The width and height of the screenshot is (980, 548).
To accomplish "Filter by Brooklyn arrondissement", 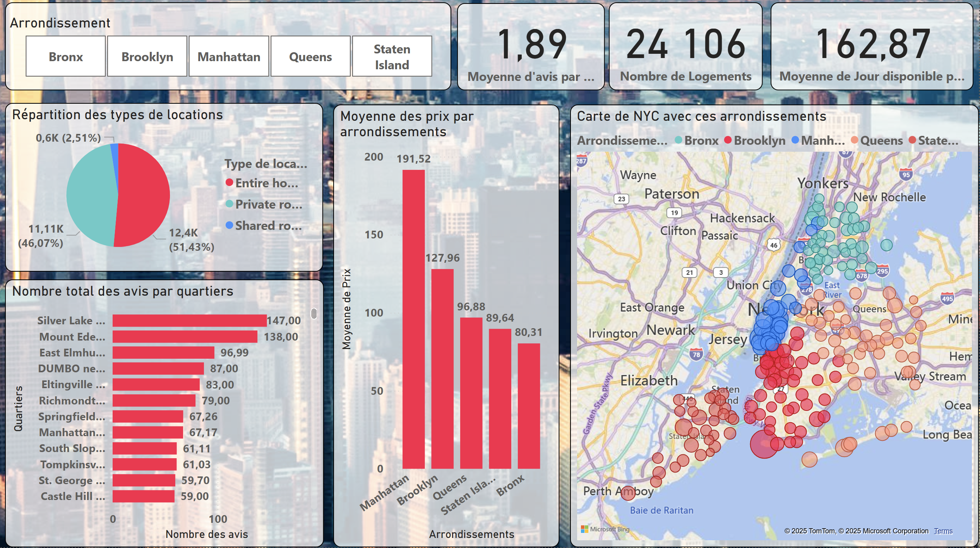I will (147, 57).
